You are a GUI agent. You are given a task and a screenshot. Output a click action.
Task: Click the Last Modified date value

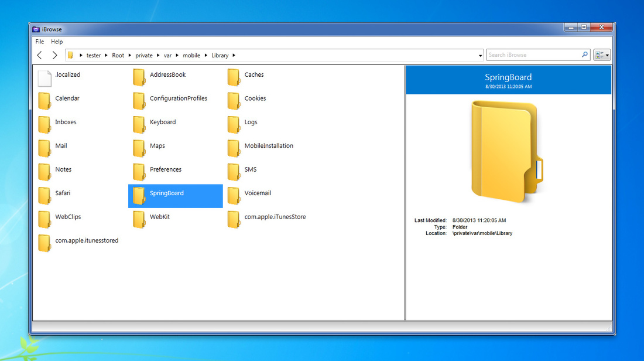pyautogui.click(x=479, y=220)
